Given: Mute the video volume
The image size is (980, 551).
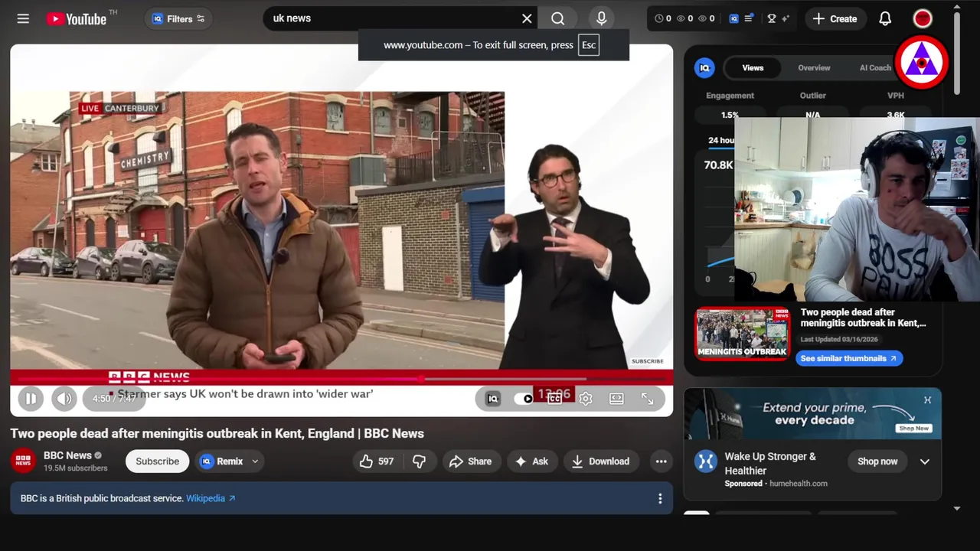Looking at the screenshot, I should coord(64,398).
